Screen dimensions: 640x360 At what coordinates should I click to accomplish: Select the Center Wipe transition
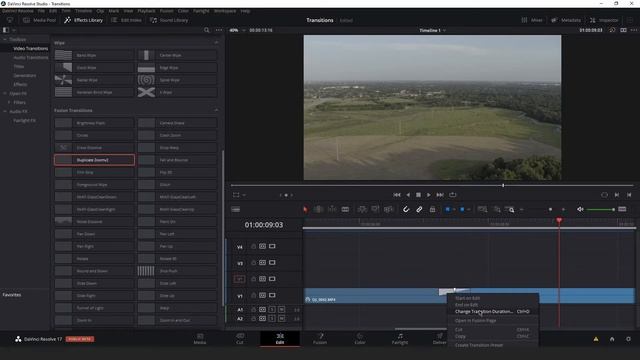[177, 55]
